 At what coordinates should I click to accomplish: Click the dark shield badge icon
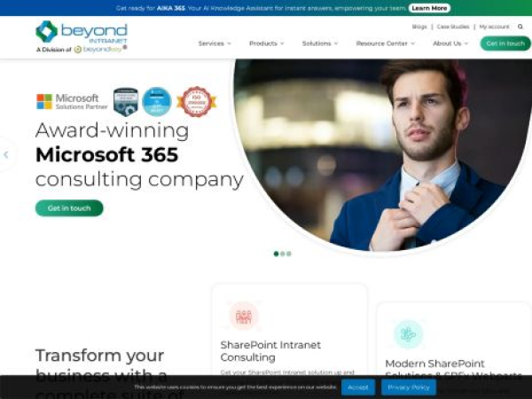point(126,102)
